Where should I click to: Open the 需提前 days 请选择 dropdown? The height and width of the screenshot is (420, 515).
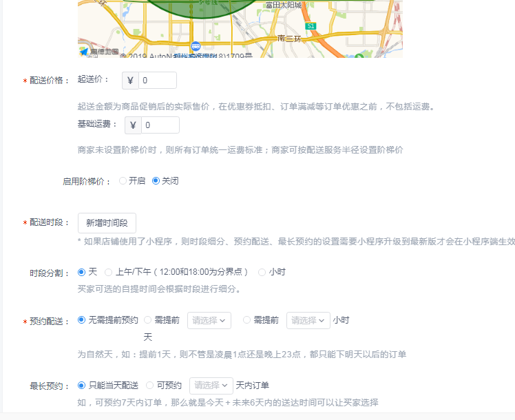click(x=209, y=320)
